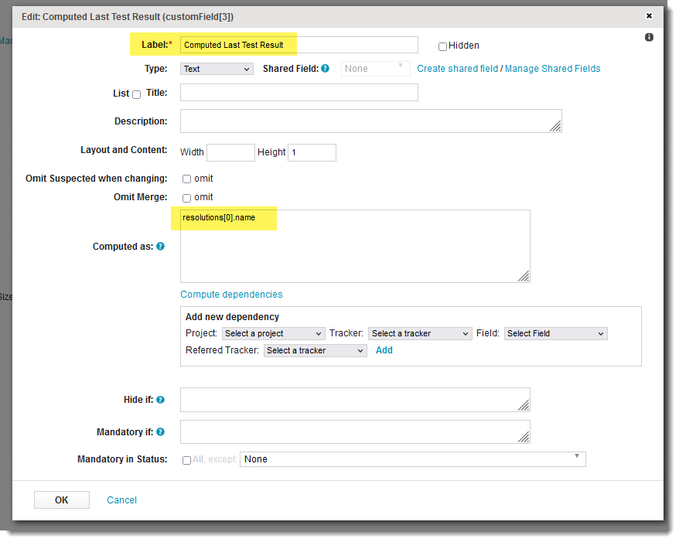The height and width of the screenshot is (542, 679).
Task: Close the Edit Computed Last Test Result dialog
Action: (x=649, y=16)
